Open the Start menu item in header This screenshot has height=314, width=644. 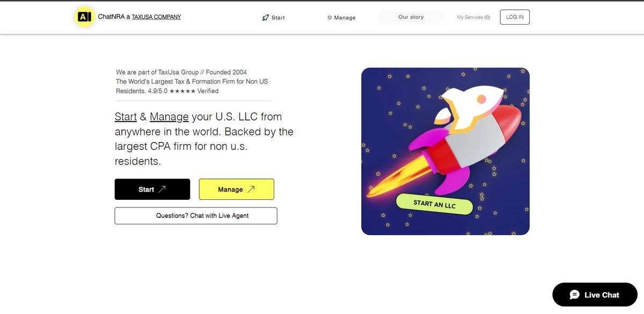[274, 18]
